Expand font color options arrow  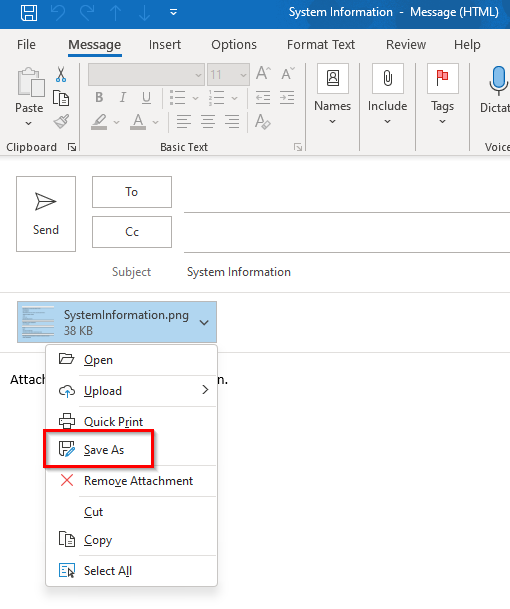155,122
